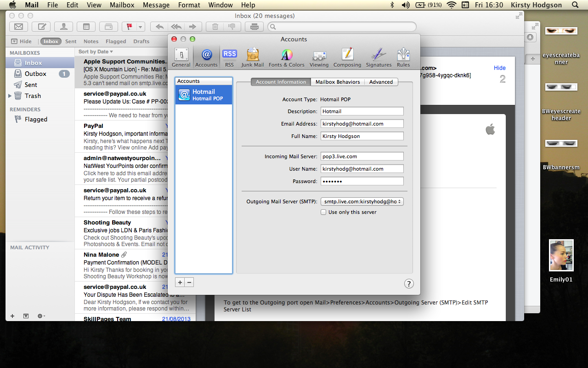Screen dimensions: 588x368
Task: Click the Mail search field
Action: [342, 27]
